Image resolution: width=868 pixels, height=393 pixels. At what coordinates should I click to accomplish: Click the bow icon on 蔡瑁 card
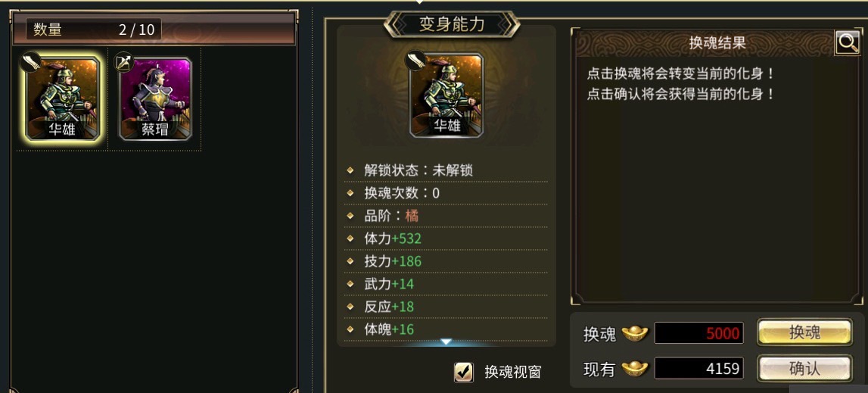(124, 61)
